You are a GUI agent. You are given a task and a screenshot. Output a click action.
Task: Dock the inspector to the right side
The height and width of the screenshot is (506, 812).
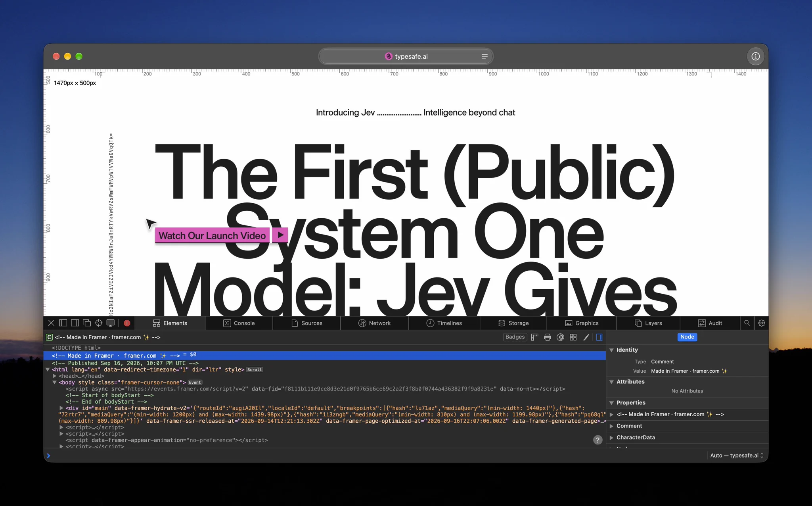pyautogui.click(x=75, y=323)
